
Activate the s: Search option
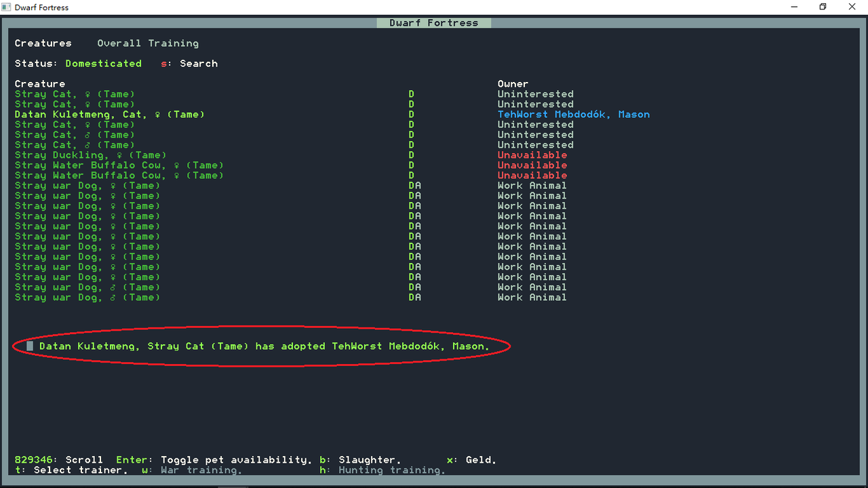coord(189,64)
